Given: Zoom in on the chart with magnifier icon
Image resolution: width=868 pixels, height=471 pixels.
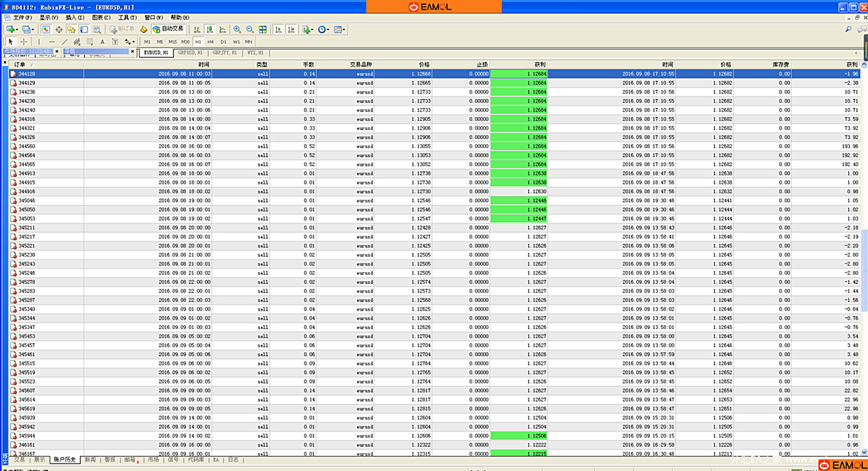Looking at the screenshot, I should coord(237,29).
